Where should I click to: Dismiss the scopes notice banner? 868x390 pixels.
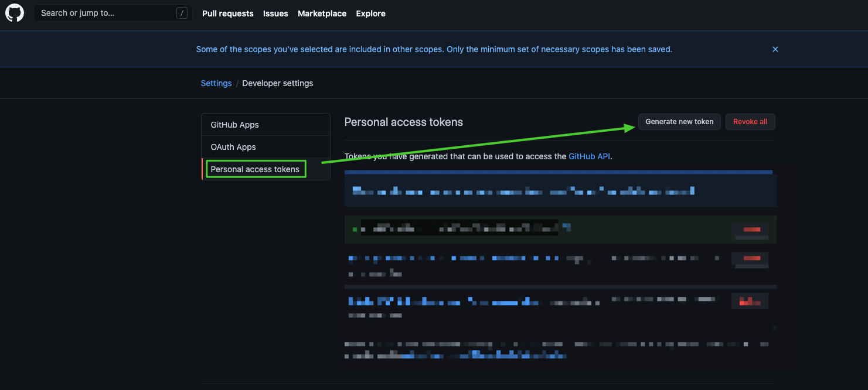pos(775,50)
